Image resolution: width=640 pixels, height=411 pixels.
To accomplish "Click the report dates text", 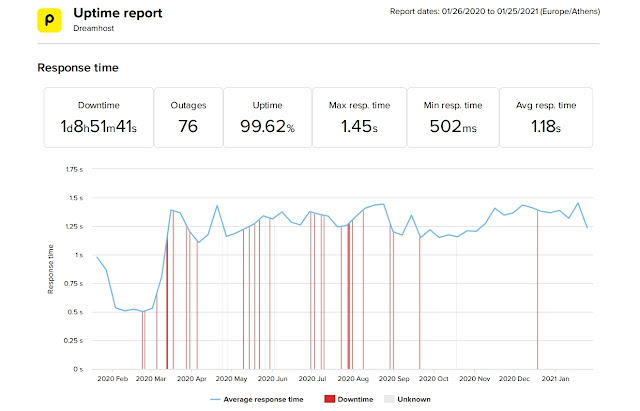I will pyautogui.click(x=495, y=11).
